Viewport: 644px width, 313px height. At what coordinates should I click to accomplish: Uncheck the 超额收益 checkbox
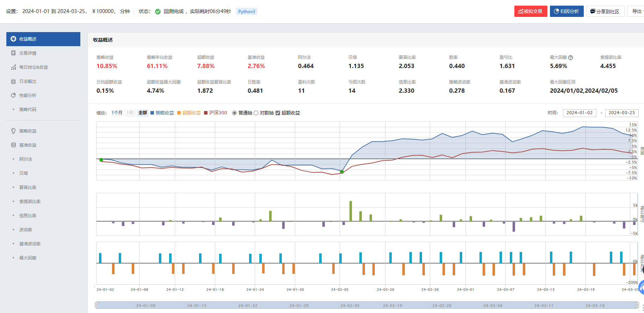[x=278, y=113]
